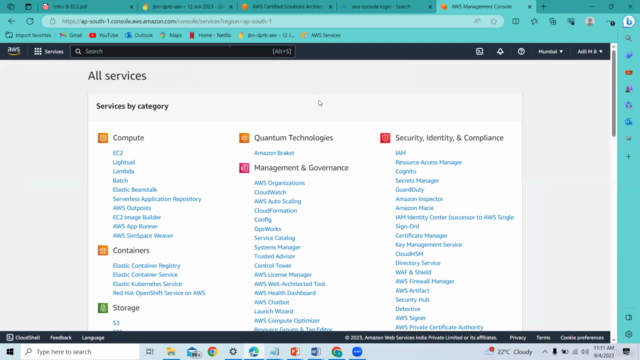Click the Quantum Technologies category icon

click(x=244, y=138)
